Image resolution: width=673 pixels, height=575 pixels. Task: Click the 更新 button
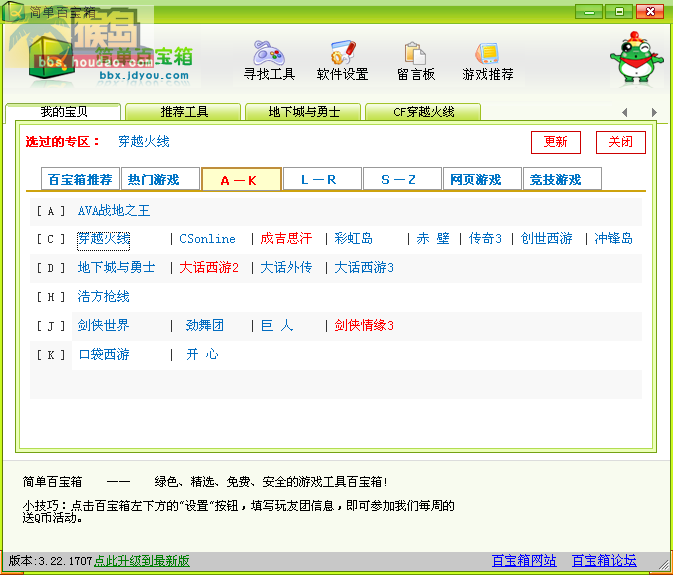point(556,142)
